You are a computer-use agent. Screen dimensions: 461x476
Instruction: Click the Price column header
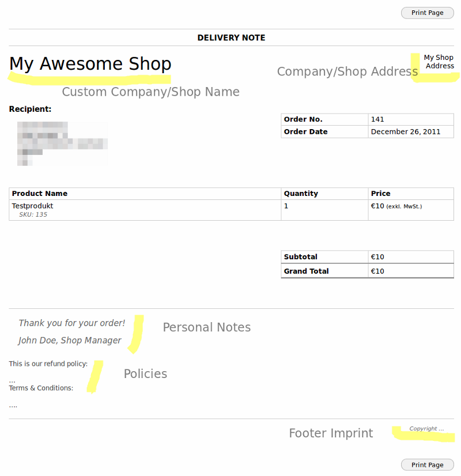(x=380, y=194)
